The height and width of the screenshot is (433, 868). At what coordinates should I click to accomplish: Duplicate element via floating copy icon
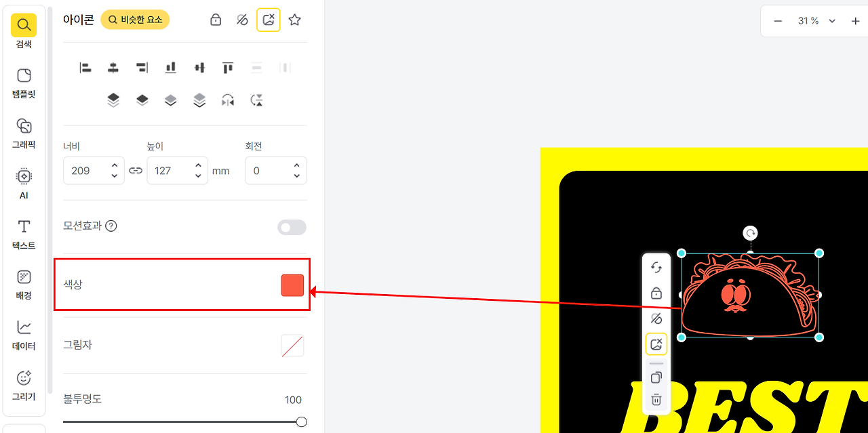(656, 377)
